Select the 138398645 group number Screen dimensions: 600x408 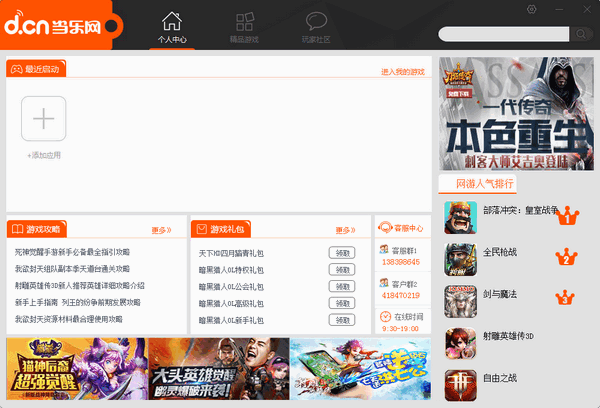401,262
